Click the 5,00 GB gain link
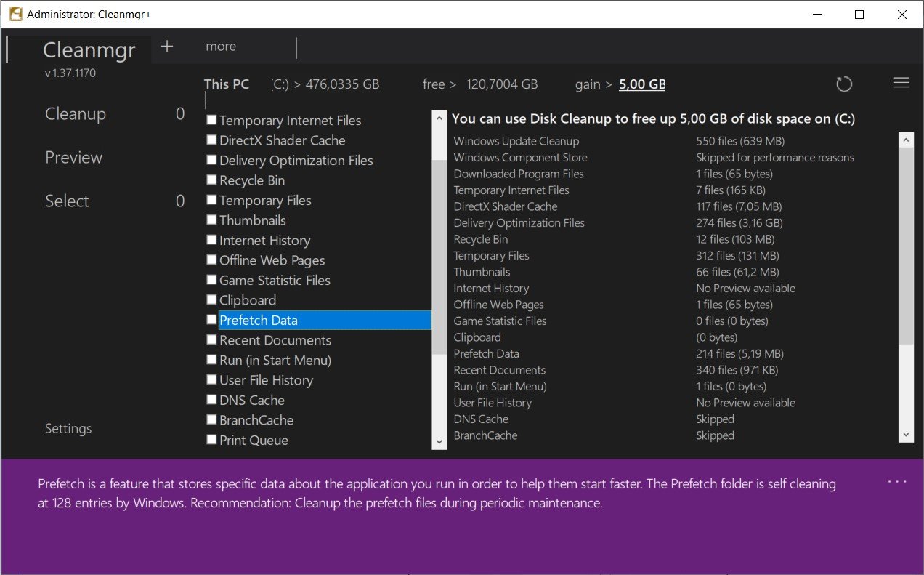The width and height of the screenshot is (924, 575). point(642,84)
